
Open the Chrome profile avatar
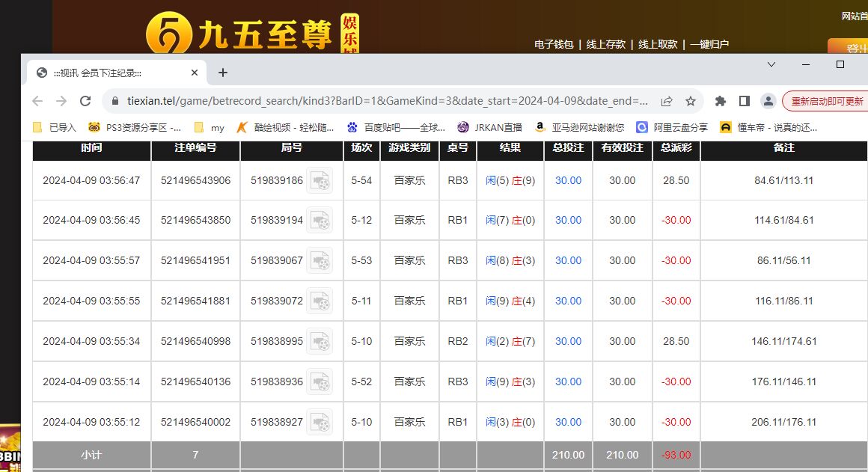coord(768,101)
